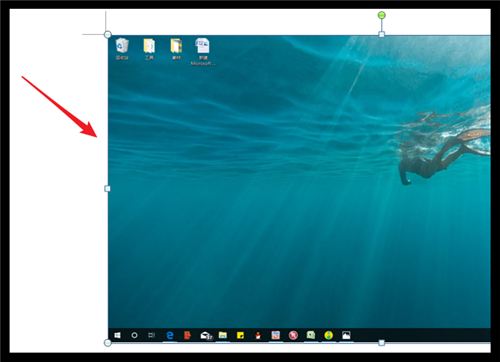Open the orange WPS icon in taskbar
The image size is (500, 362).
point(187,335)
